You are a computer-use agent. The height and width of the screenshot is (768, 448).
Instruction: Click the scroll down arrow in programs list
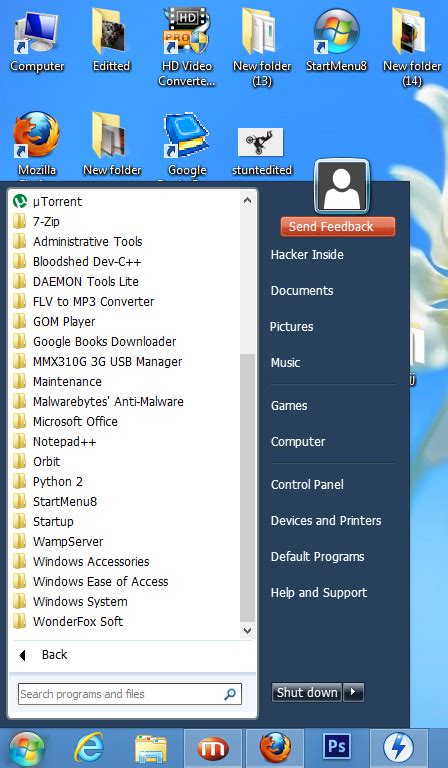pos(248,630)
